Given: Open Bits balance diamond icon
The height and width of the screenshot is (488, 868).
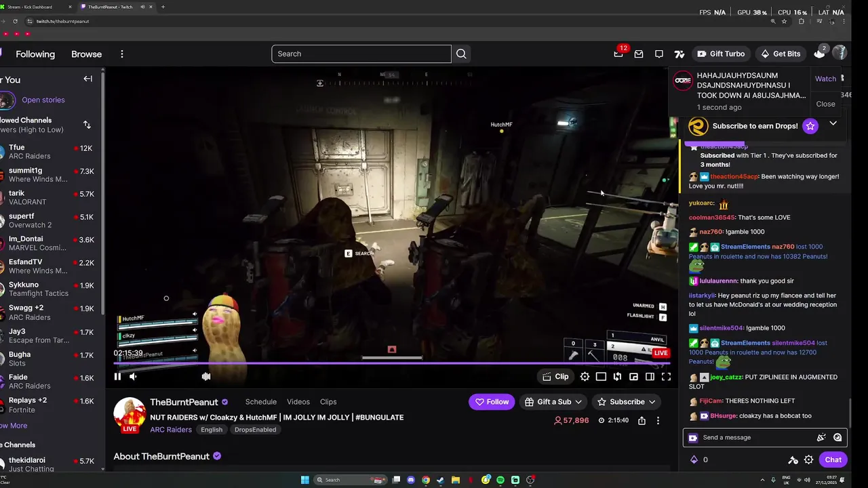Looking at the screenshot, I should pos(694,460).
